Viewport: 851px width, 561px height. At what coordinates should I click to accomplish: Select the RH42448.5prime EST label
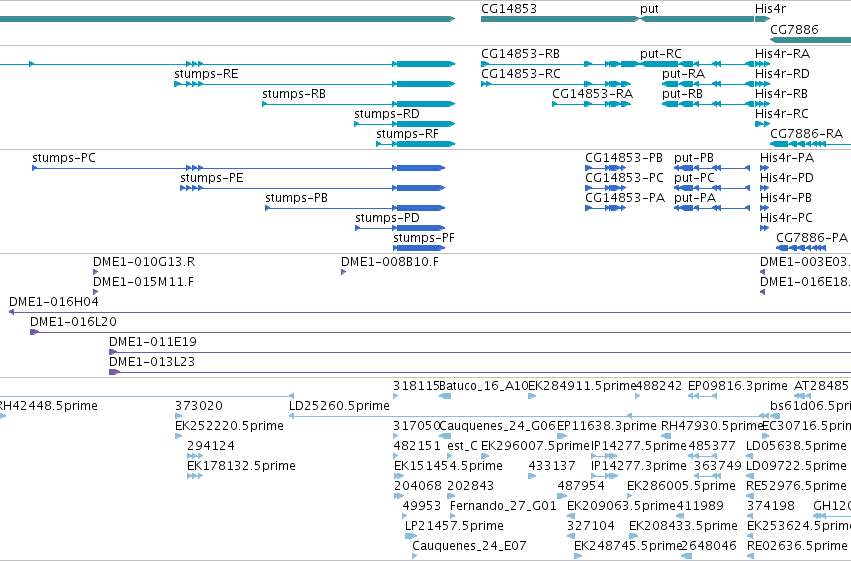pos(47,406)
